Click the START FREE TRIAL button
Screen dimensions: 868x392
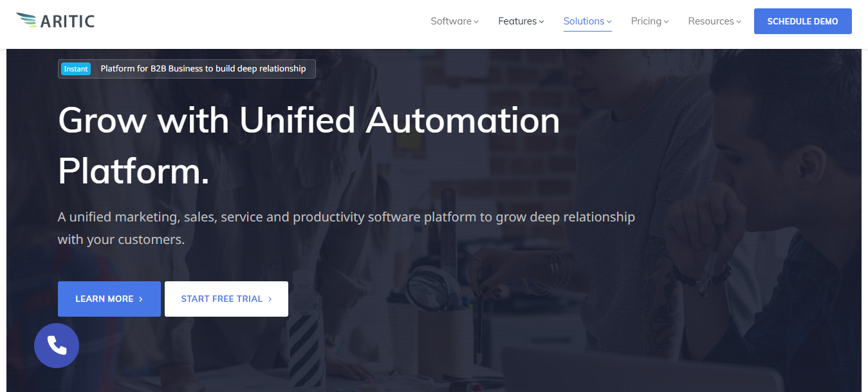226,299
